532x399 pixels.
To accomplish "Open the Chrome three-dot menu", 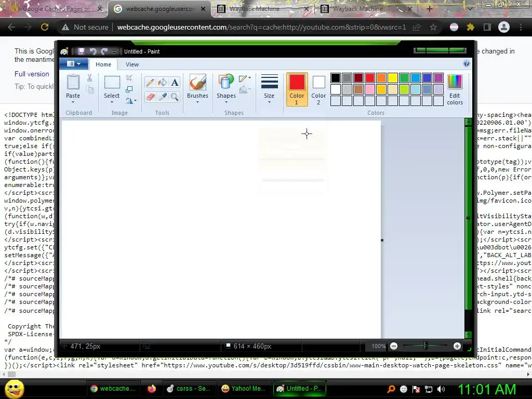I will click(x=521, y=27).
